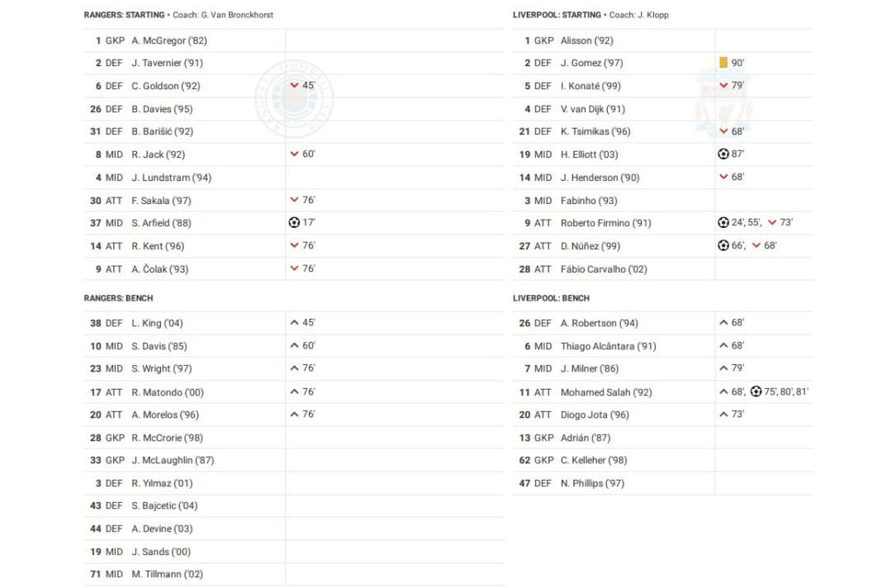Click the goal icon next to H. Elliott
This screenshot has height=588, width=882.
pos(723,154)
